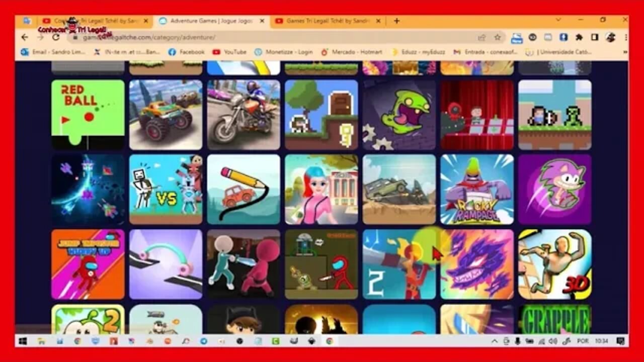
Task: Reload the current page
Action: [56, 37]
